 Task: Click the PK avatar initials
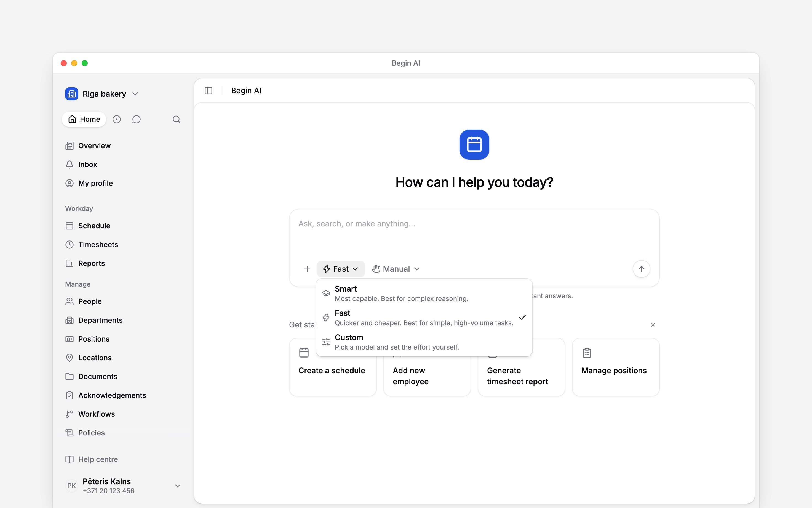tap(71, 486)
